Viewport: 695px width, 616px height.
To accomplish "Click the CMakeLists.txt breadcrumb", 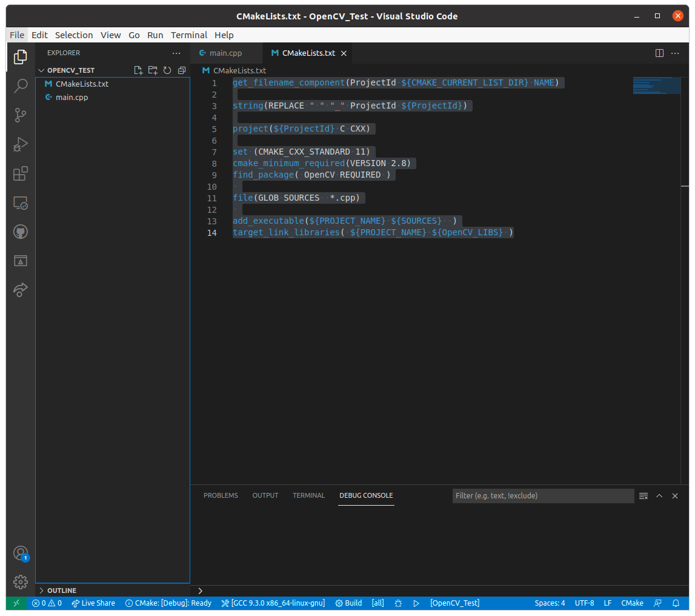I will pos(239,70).
